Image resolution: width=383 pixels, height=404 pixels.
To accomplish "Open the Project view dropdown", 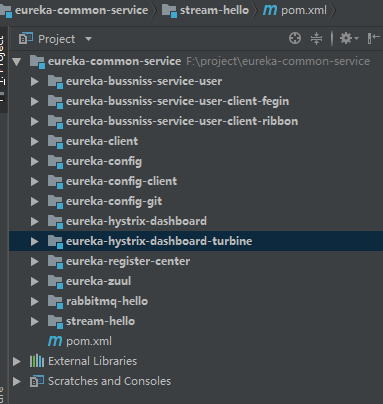I will tap(88, 39).
